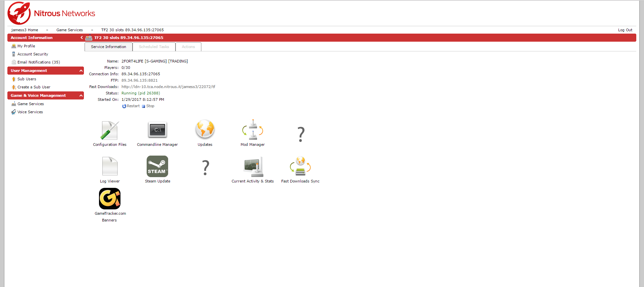Click the Restart server icon

[x=124, y=106]
